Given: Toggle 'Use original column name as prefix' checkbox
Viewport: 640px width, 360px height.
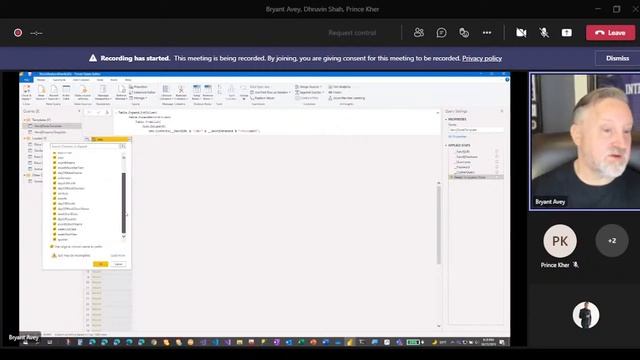Looking at the screenshot, I should pyautogui.click(x=52, y=247).
